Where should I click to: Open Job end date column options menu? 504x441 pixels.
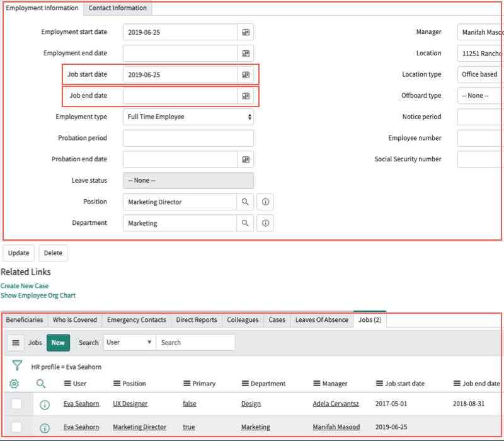pyautogui.click(x=457, y=384)
